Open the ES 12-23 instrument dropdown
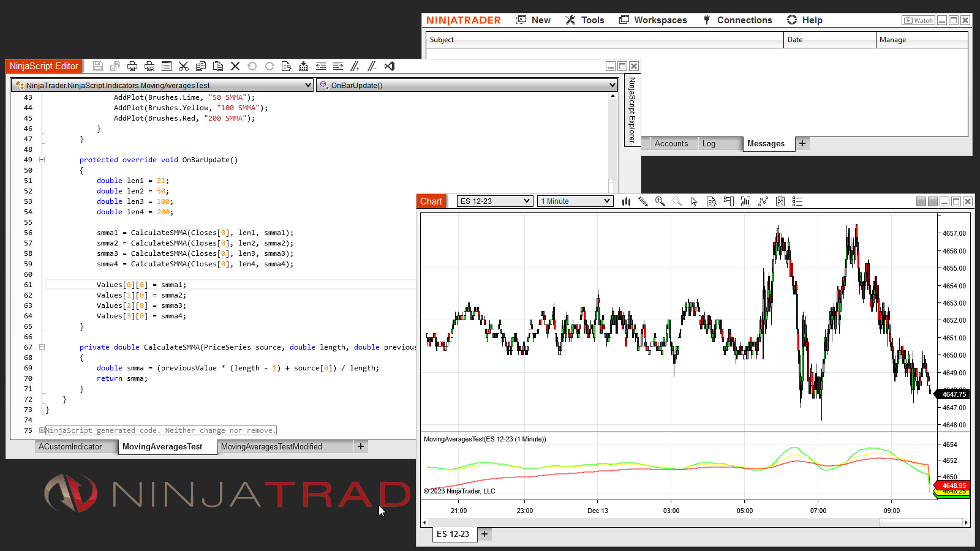980x551 pixels. (494, 201)
